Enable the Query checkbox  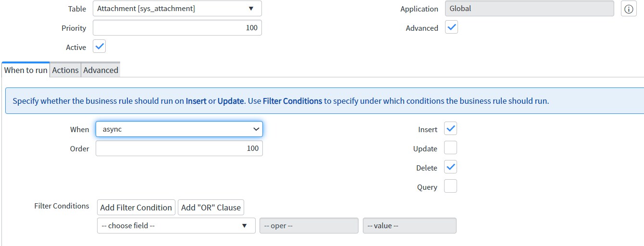click(450, 186)
